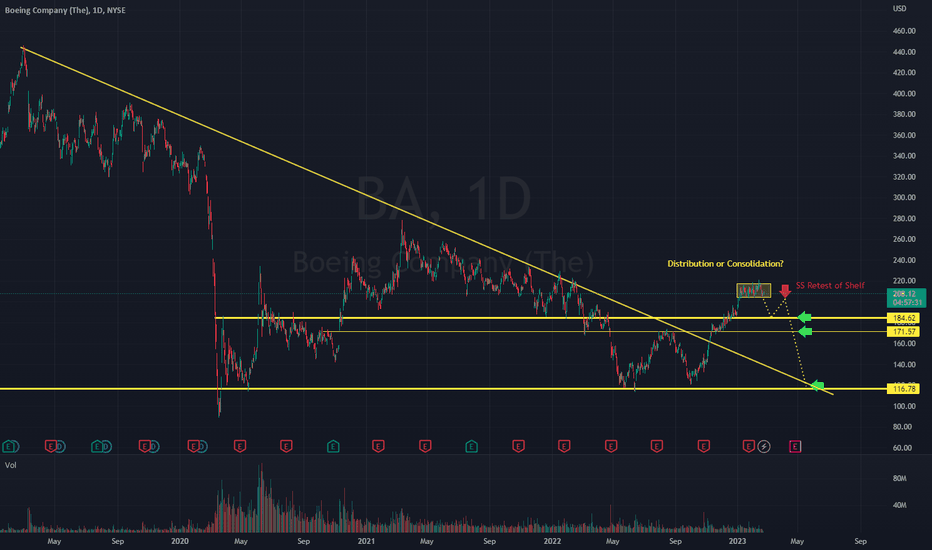
Task: Select the green arrow at the 116.78 level
Action: pos(817,385)
